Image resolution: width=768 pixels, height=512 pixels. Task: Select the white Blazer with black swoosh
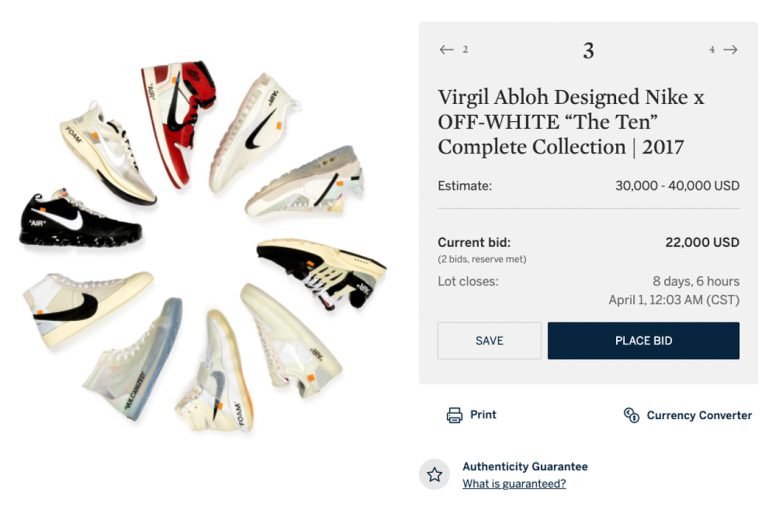[x=85, y=303]
